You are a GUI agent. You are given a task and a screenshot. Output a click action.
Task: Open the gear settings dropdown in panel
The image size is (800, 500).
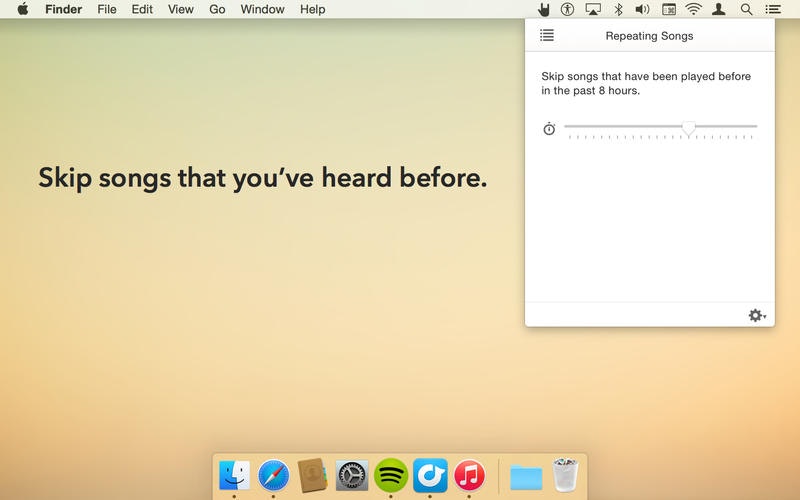757,315
